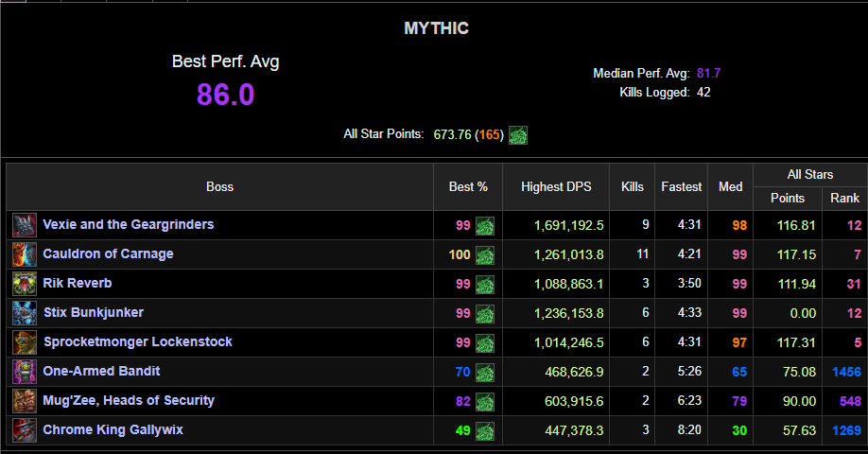Click the green spec icon in Stix Bunkjunker row
The width and height of the screenshot is (868, 454).
tap(485, 314)
